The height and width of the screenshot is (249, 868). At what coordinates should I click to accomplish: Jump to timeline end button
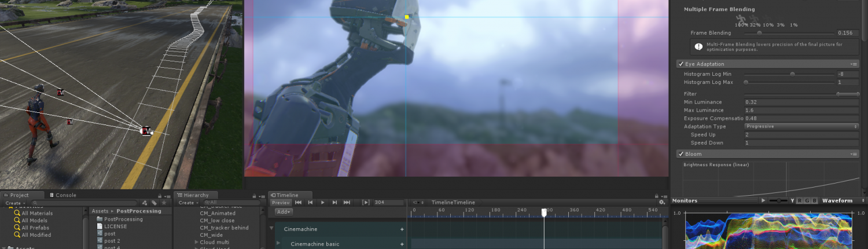pos(347,203)
